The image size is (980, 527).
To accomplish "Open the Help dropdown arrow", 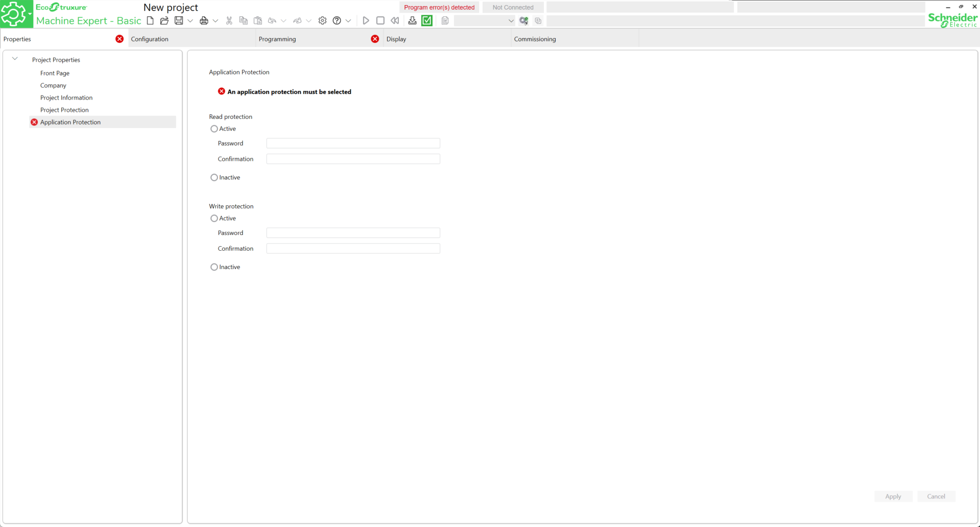I will (348, 21).
